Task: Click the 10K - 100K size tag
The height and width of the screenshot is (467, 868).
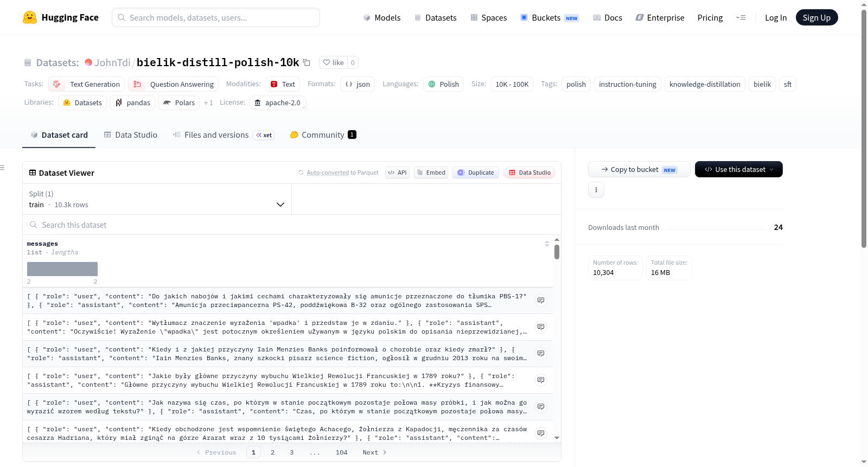Action: point(512,84)
